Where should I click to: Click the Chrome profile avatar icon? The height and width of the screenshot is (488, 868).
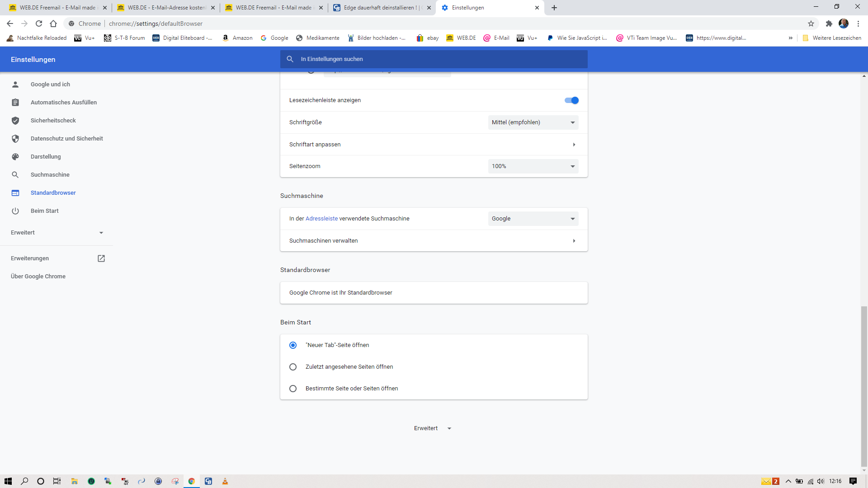pyautogui.click(x=844, y=23)
